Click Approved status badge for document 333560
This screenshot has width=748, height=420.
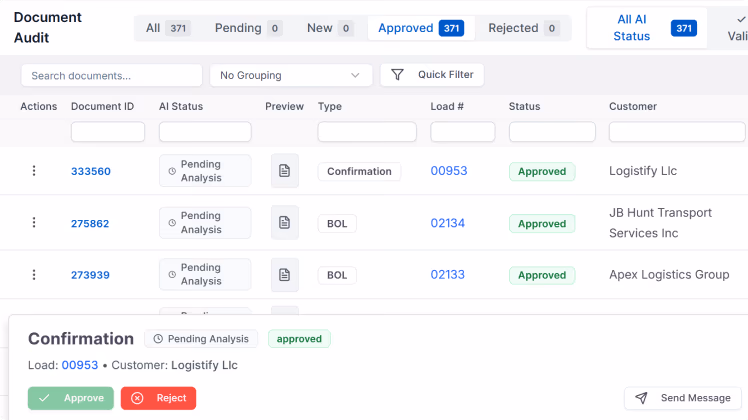tap(542, 171)
